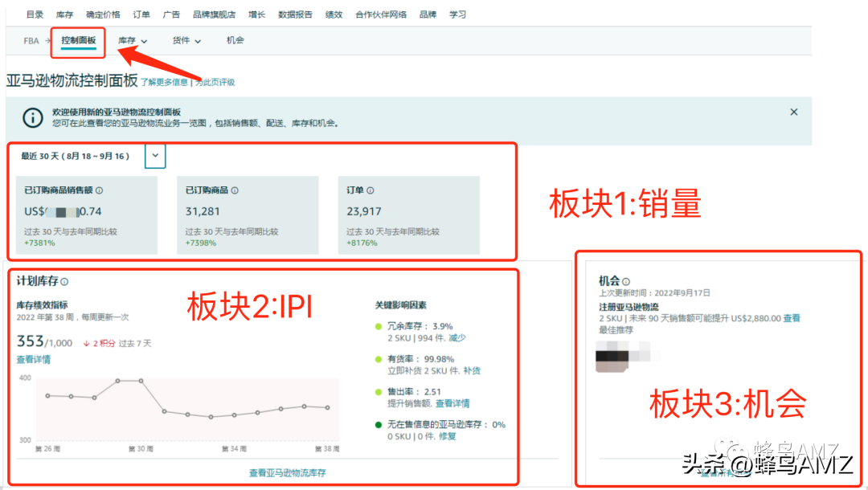Click 查看亚马逊物流库存 link

click(287, 473)
